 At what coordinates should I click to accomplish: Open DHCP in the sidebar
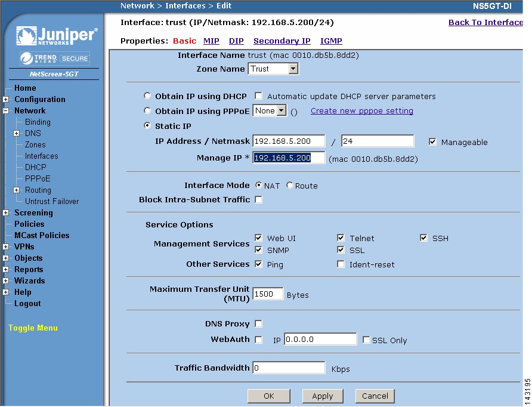click(36, 167)
